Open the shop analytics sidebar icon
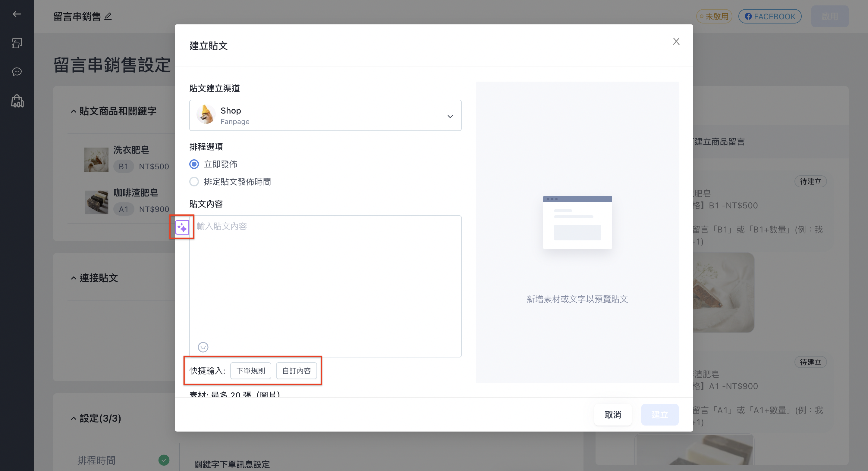868x471 pixels. pos(17,101)
